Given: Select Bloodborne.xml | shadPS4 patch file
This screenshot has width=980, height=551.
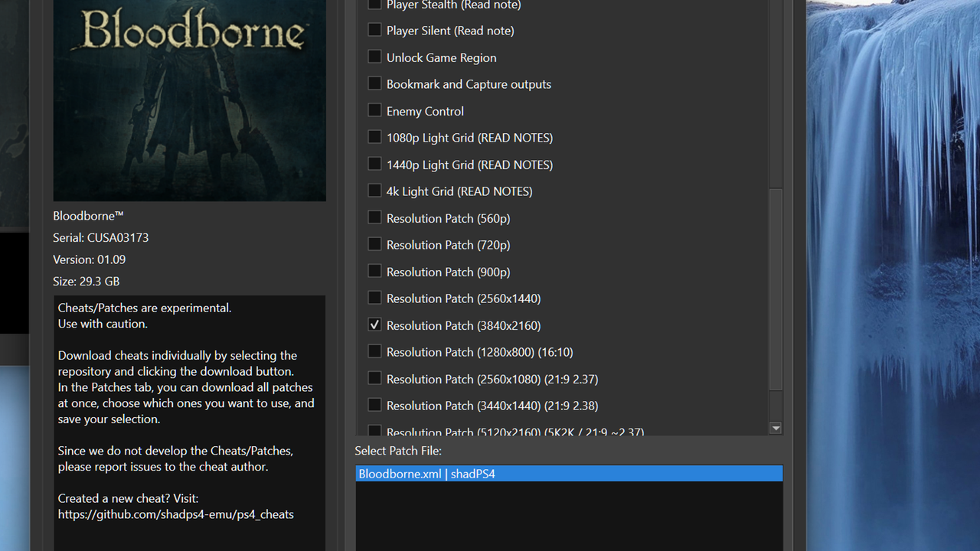Looking at the screenshot, I should [x=569, y=474].
